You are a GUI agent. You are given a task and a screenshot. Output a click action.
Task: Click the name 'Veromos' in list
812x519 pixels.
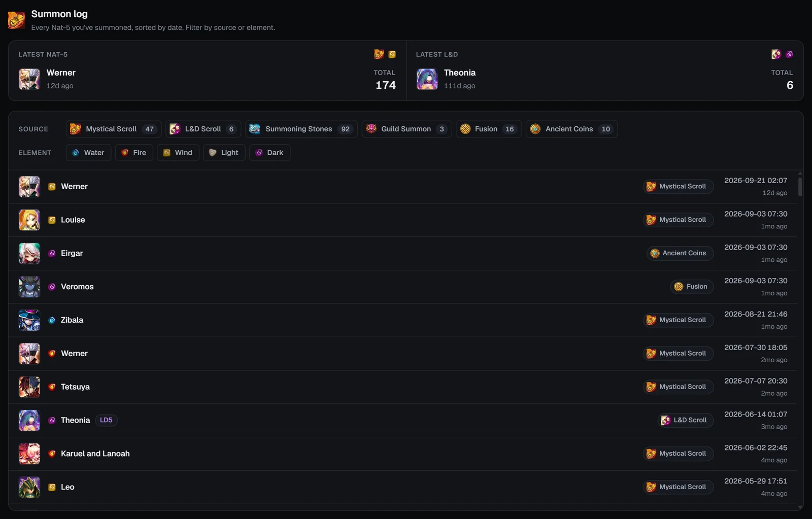pos(77,287)
